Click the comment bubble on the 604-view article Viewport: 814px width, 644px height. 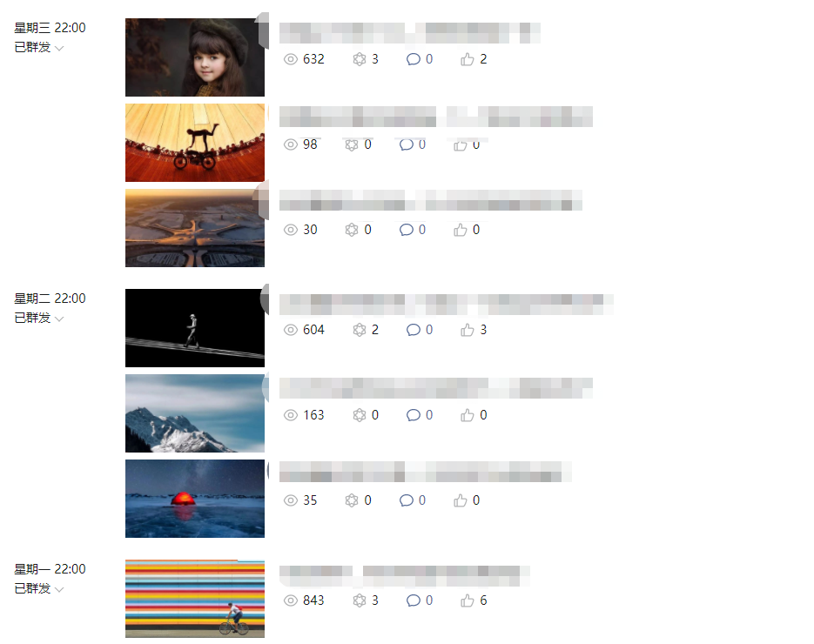tap(414, 330)
